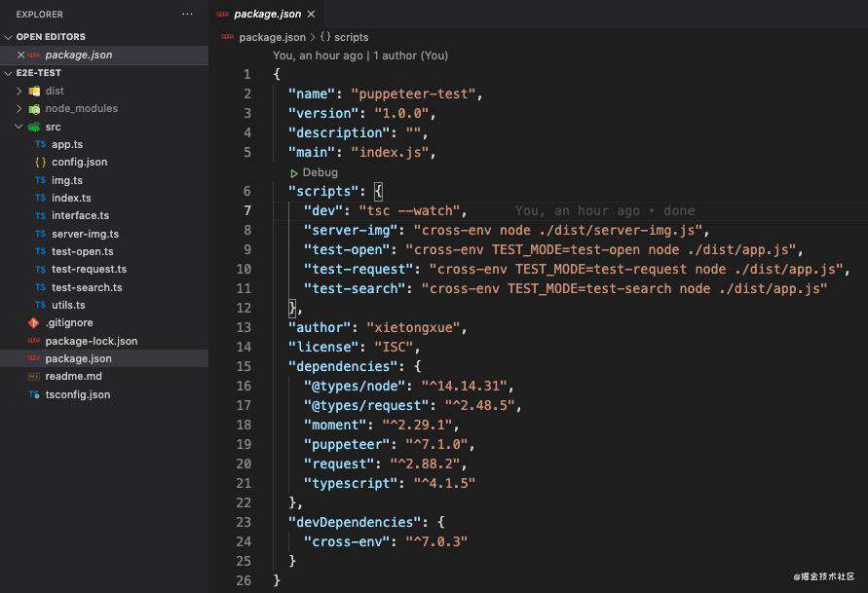Click the TS icon beside test-search.ts
This screenshot has height=593, width=868.
(40, 287)
